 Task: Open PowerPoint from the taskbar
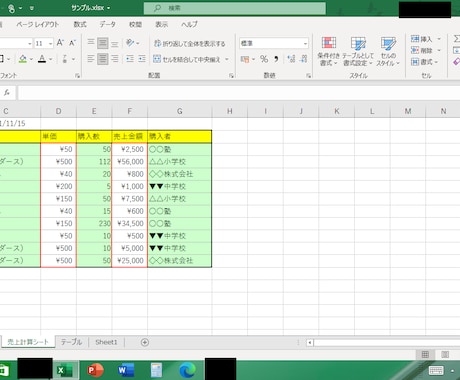[95, 370]
